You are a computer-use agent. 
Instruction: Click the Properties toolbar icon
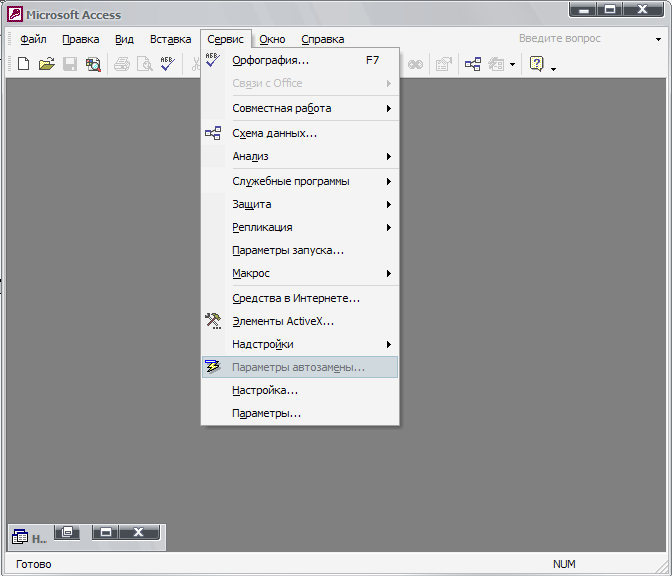click(444, 64)
